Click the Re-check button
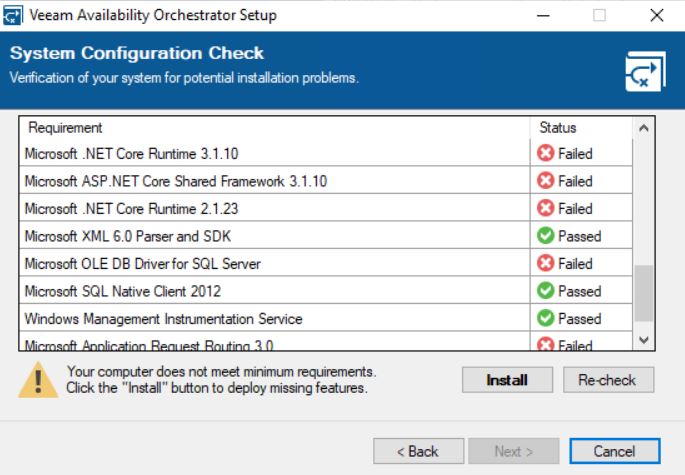This screenshot has width=685, height=475. tap(608, 380)
